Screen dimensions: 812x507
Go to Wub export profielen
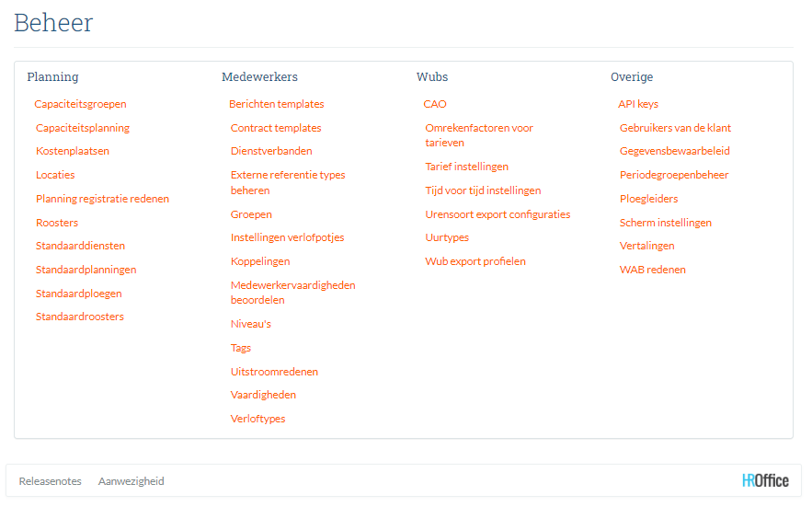[x=475, y=261]
